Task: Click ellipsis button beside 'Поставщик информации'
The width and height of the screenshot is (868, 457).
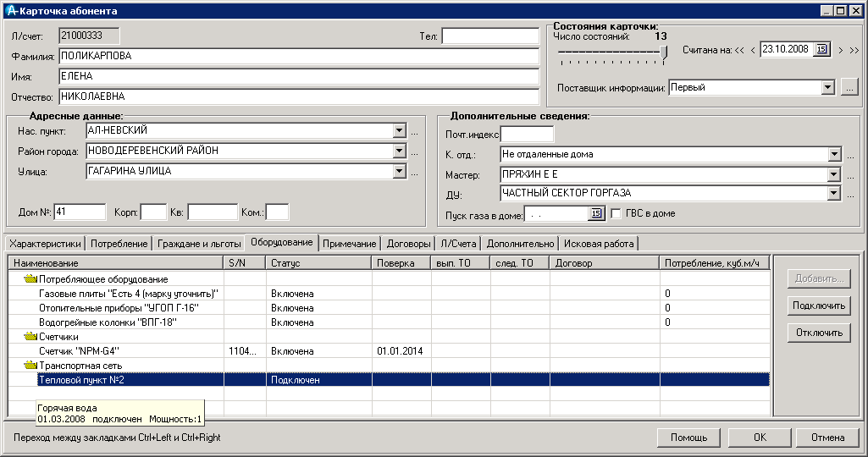Action: click(x=849, y=87)
